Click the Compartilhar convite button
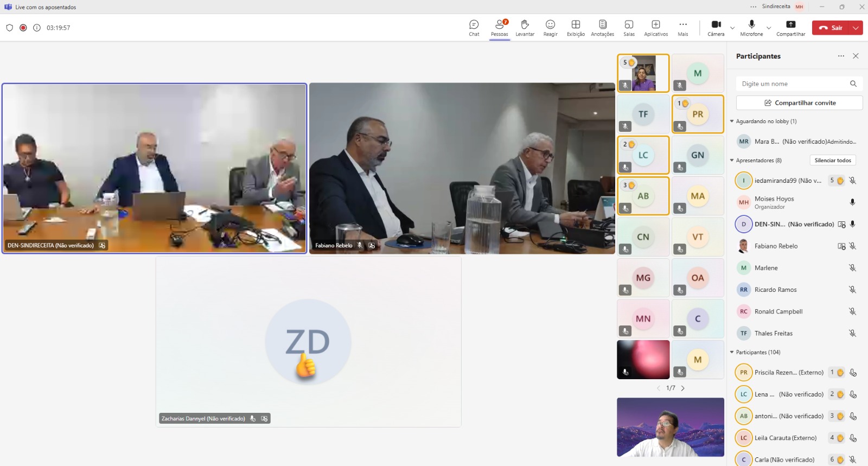Screen dimensions: 868x466 799,103
